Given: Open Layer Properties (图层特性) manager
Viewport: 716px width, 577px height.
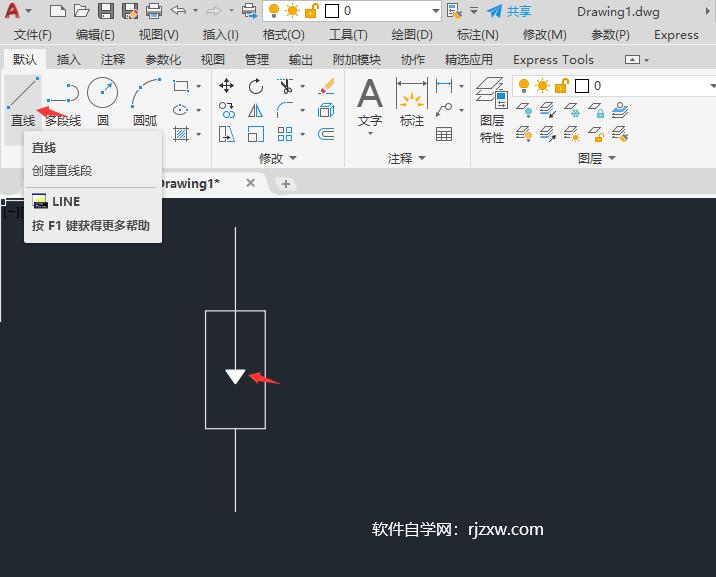Looking at the screenshot, I should click(492, 110).
